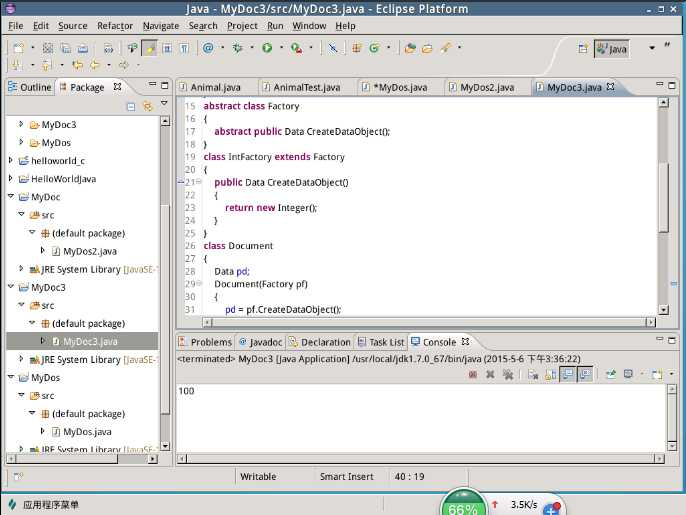Maximize the editor area button
The width and height of the screenshot is (686, 515).
tap(672, 85)
